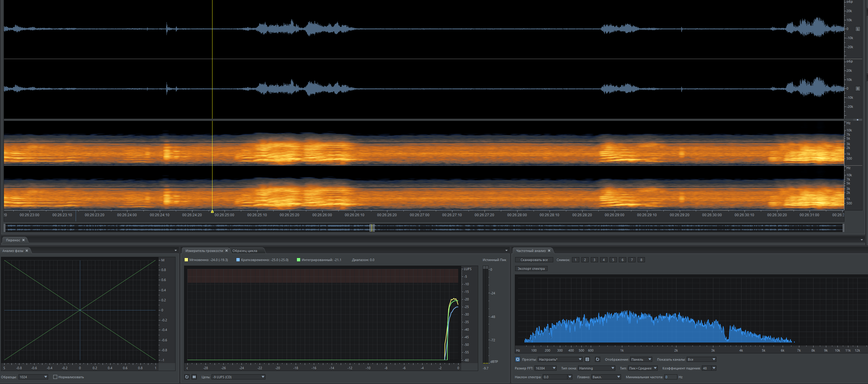Click the frequency analysis settings gear icon
The image size is (868, 384).
click(518, 359)
